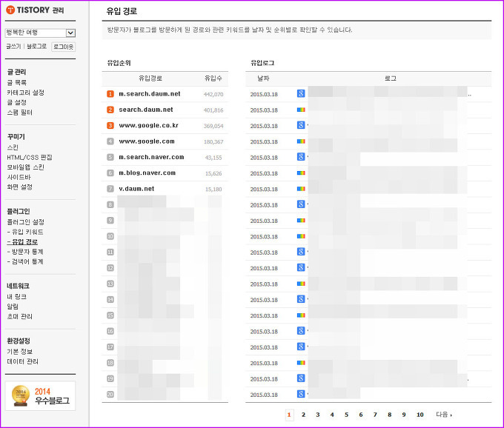Open 기본 정보 settings
The height and width of the screenshot is (428, 504).
pyautogui.click(x=19, y=352)
